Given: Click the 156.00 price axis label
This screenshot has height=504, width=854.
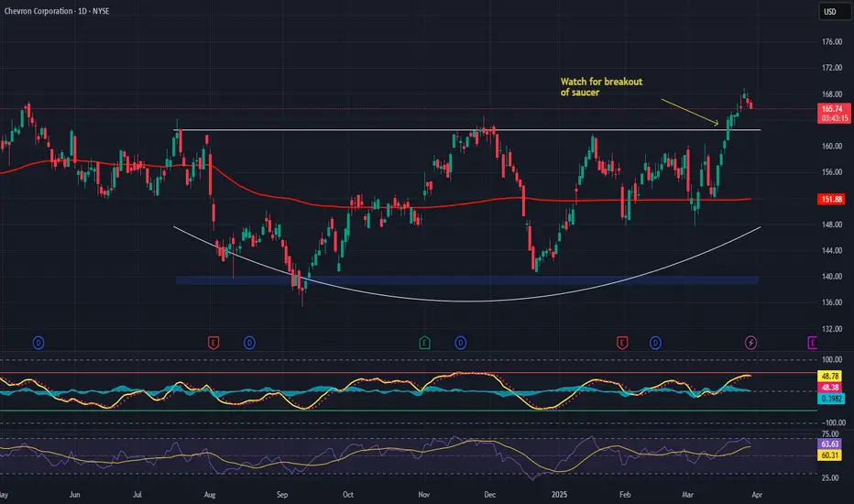Looking at the screenshot, I should coord(832,172).
